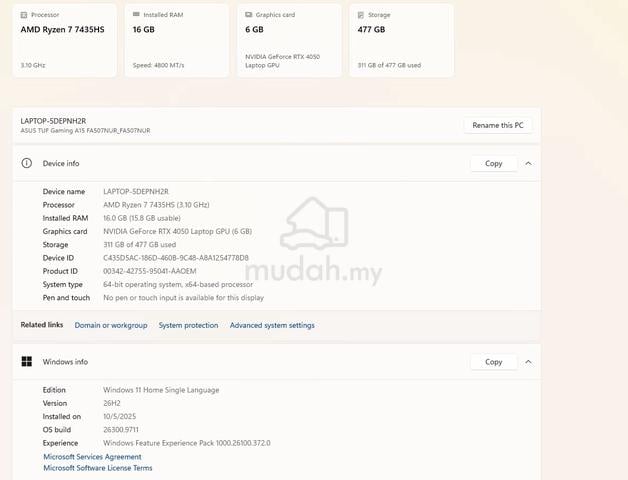
Task: Select the Device name label
Action: click(64, 192)
